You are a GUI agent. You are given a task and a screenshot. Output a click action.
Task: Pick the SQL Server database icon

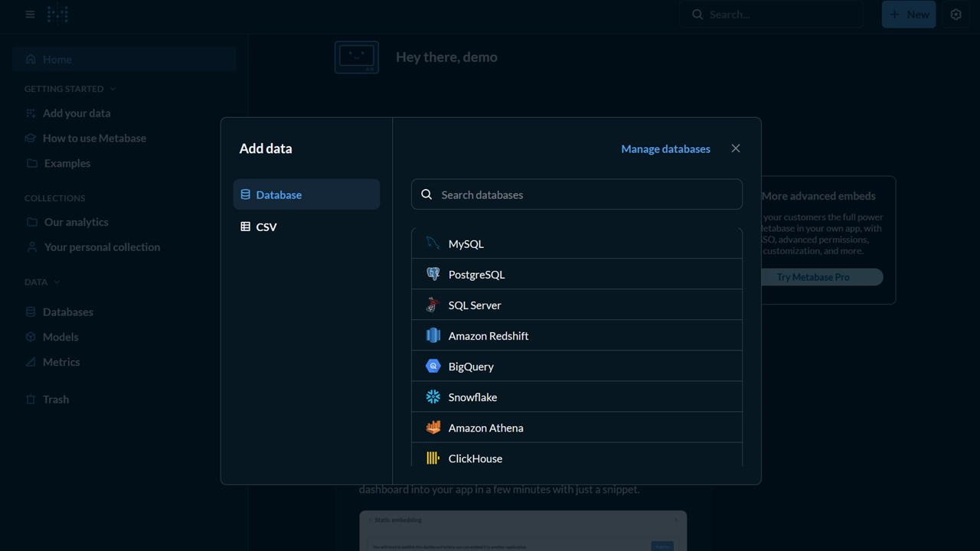(433, 305)
